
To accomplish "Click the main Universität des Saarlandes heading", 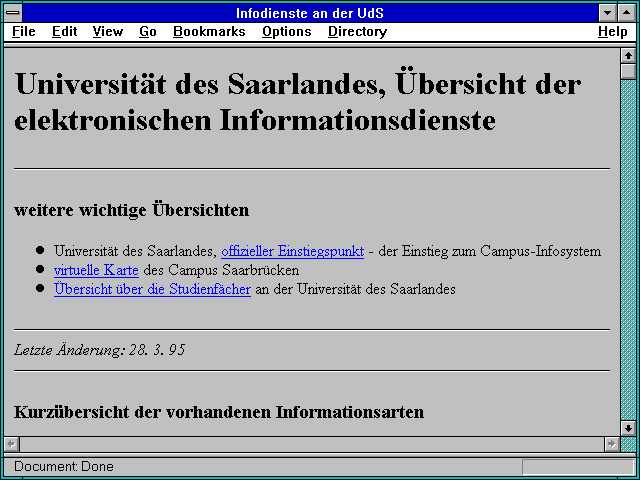I will (x=298, y=102).
